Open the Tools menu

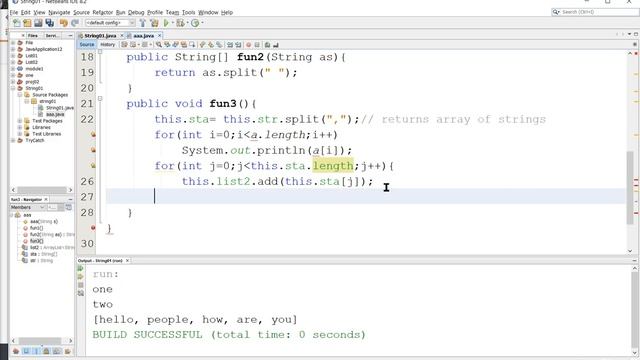point(188,12)
